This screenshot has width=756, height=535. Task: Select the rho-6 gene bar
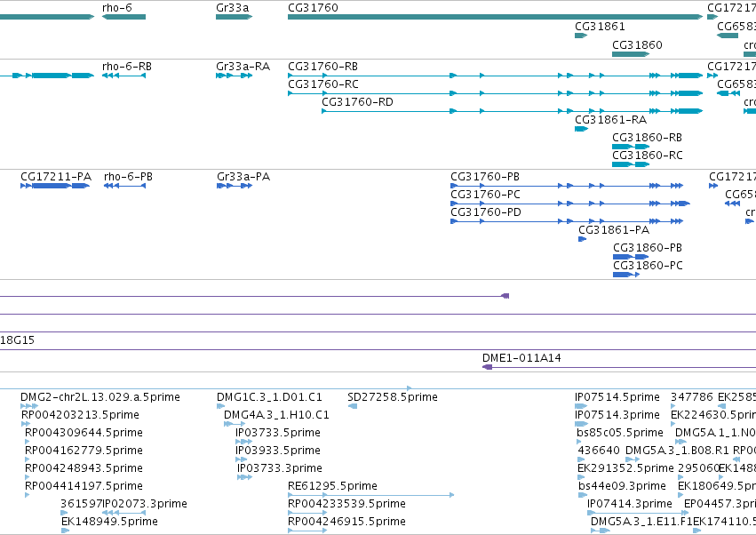[123, 17]
